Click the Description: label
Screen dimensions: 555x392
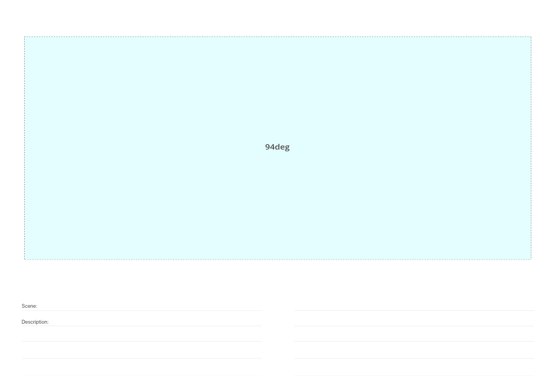[x=35, y=322]
